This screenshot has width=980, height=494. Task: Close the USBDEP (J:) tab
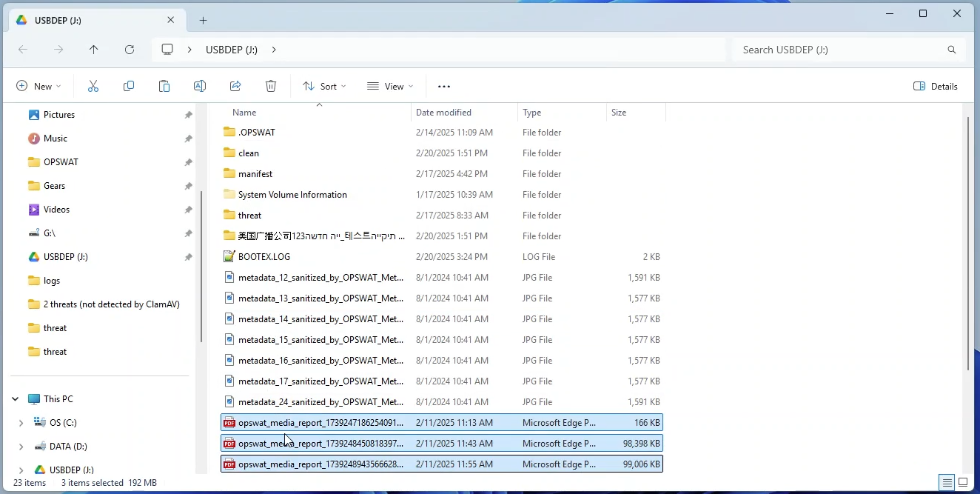[171, 20]
